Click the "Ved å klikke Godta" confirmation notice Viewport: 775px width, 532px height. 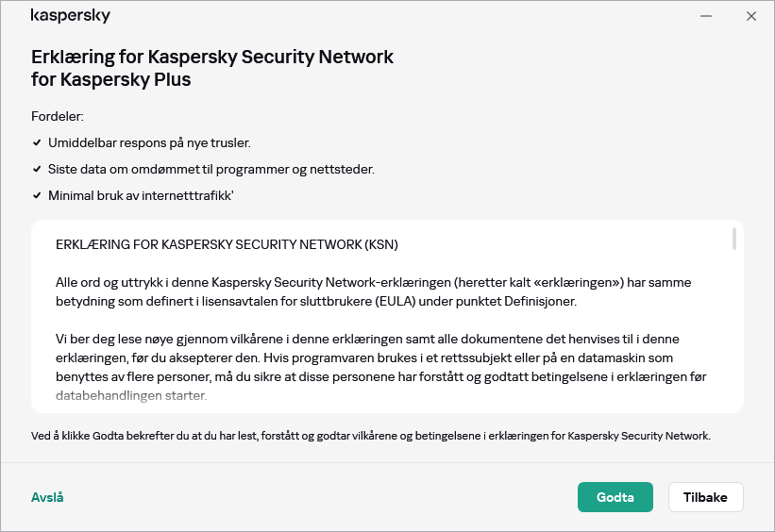click(x=370, y=436)
